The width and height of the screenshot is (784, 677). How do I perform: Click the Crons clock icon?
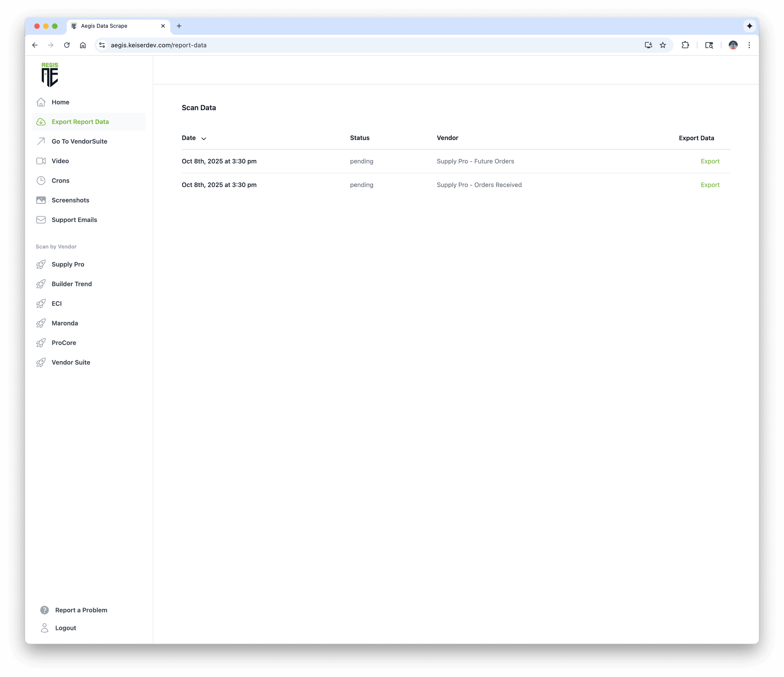click(x=41, y=180)
